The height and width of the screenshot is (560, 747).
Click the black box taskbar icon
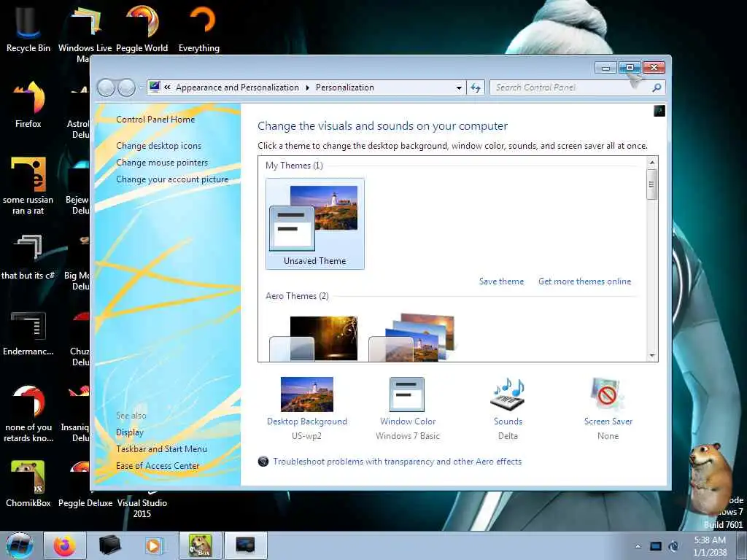click(x=109, y=545)
